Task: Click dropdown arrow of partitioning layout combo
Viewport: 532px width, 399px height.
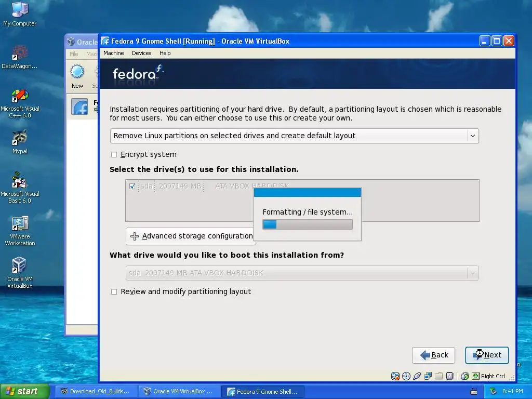Action: 473,136
